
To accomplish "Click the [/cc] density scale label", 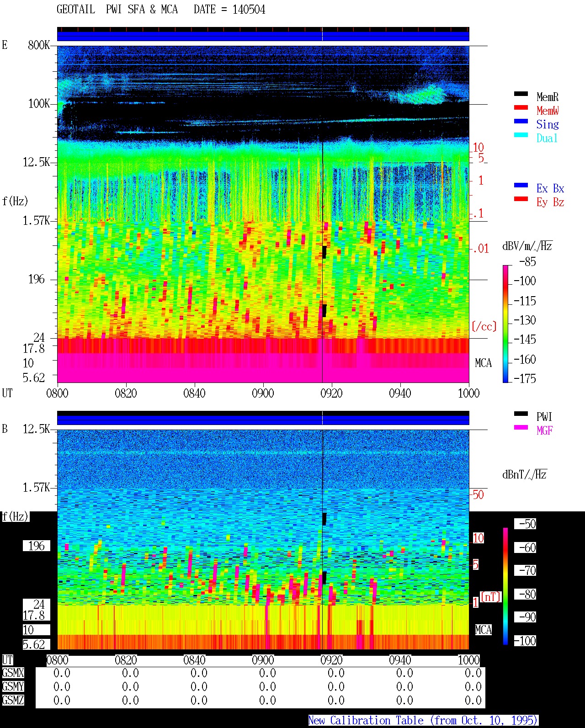I will [484, 327].
